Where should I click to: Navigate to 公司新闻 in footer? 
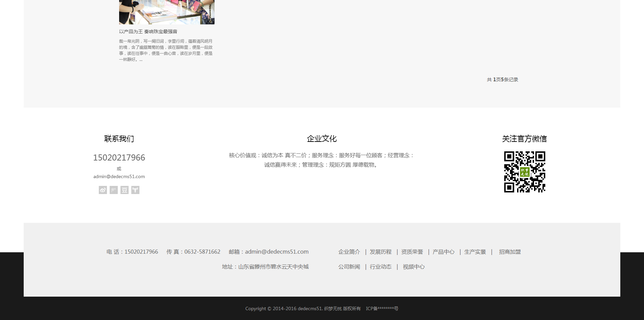349,267
